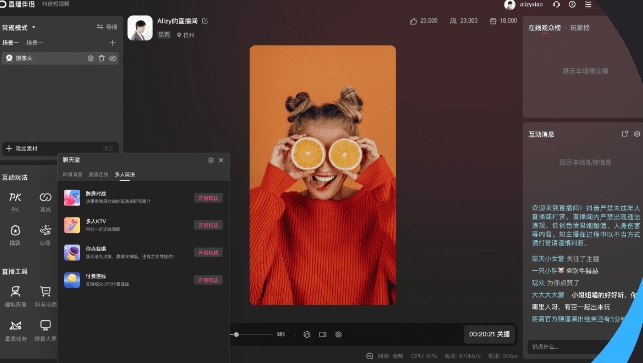Open settings for the camera source
Screen dimensions: 643x363
91,58
